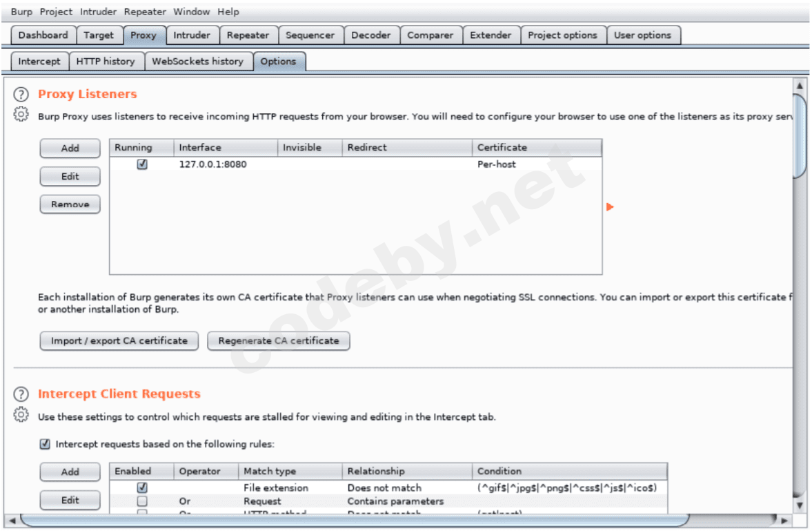This screenshot has height=531, width=812.
Task: Open the WebSockets history sub-tab
Action: click(x=198, y=61)
